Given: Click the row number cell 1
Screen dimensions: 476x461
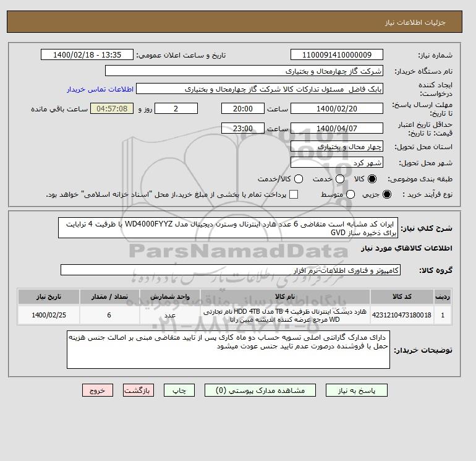Looking at the screenshot, I should pos(443,315).
